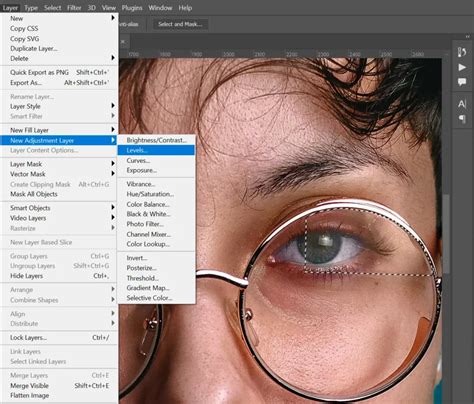
Task: Choose Lock Layers
Action: (59, 338)
